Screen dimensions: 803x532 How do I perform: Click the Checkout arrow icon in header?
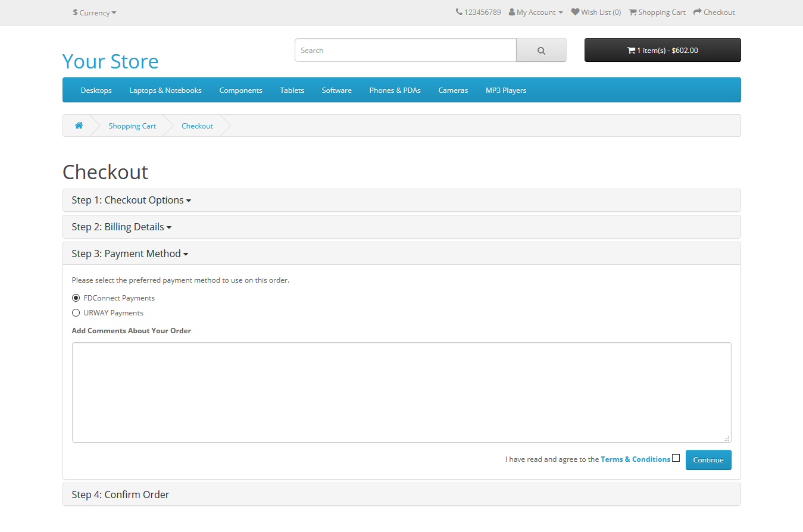(x=698, y=12)
